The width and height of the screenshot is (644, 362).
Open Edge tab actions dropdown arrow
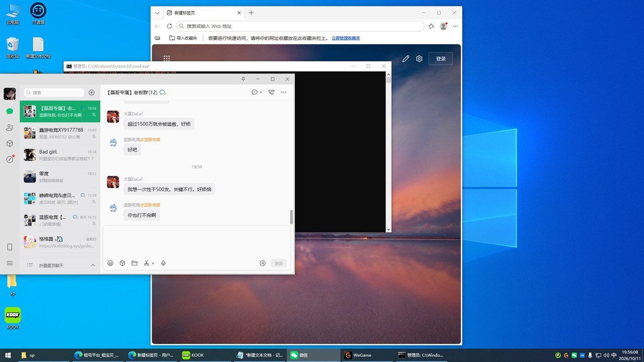pyautogui.click(x=157, y=13)
